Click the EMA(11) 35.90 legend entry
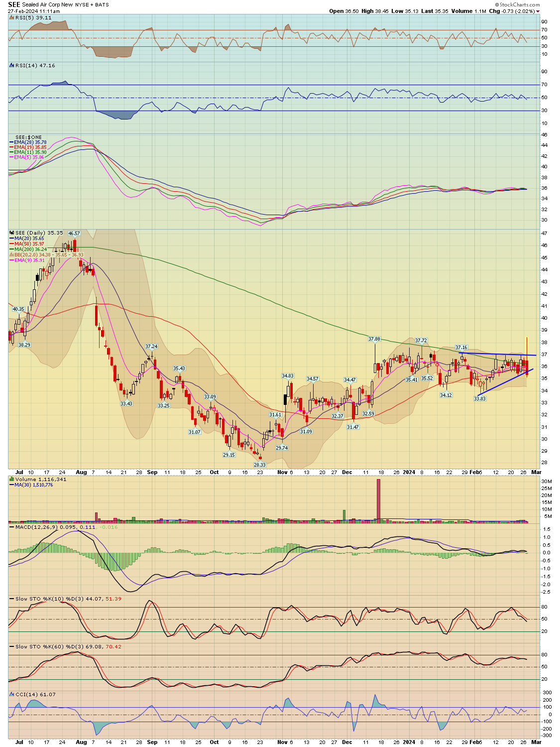Screen dimensions: 560x747 pyautogui.click(x=28, y=152)
